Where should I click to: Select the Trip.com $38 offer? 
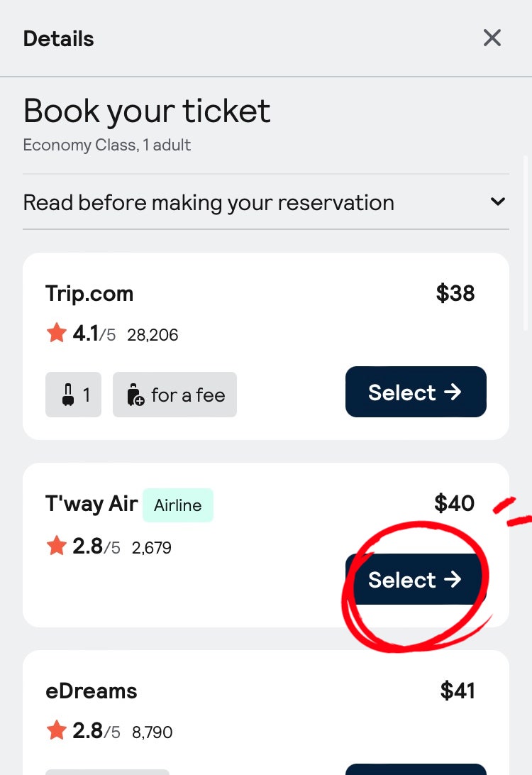(x=416, y=392)
